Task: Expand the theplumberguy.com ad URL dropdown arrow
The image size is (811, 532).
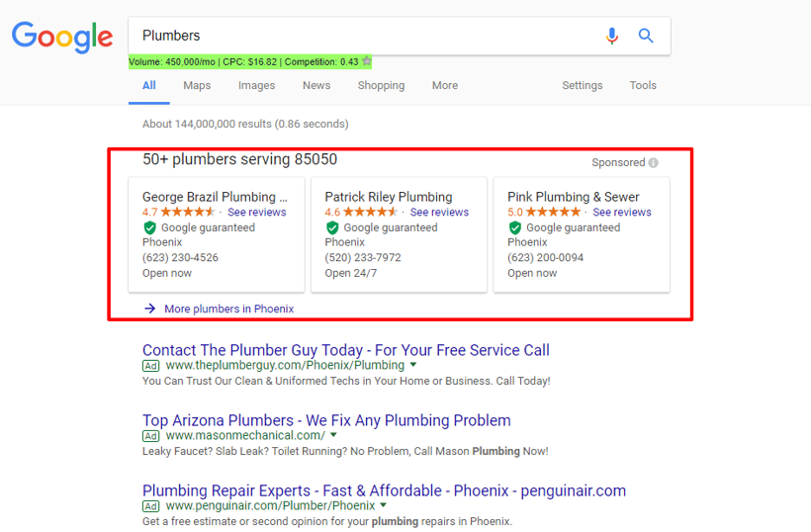Action: point(413,365)
